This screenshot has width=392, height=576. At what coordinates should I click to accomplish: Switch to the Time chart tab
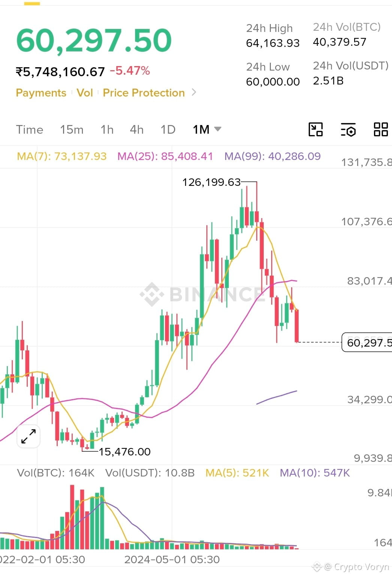pyautogui.click(x=30, y=130)
